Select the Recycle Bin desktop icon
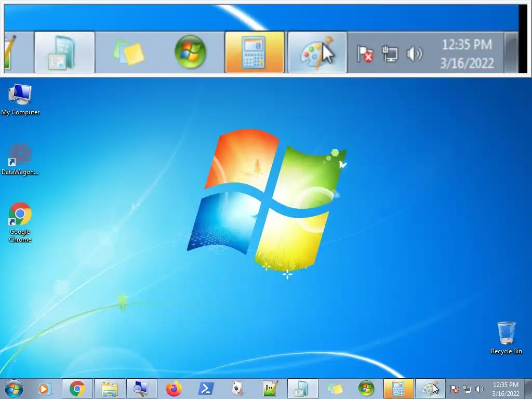 point(506,338)
